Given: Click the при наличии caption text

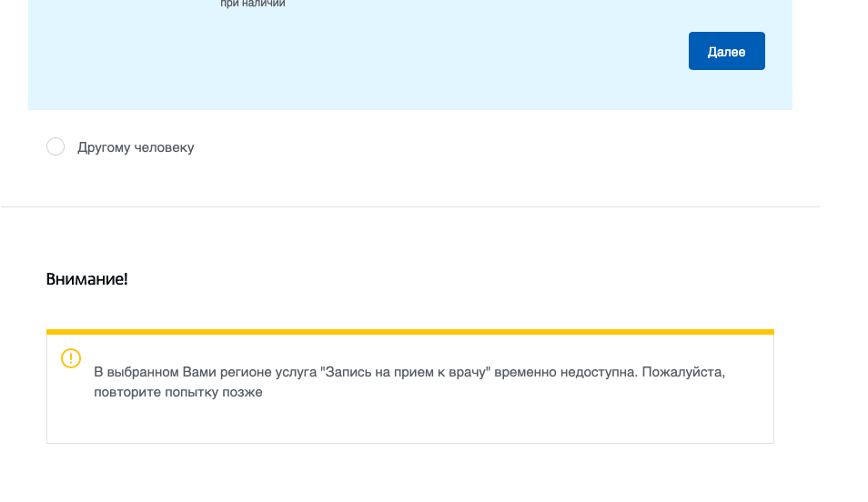Looking at the screenshot, I should coord(253,4).
